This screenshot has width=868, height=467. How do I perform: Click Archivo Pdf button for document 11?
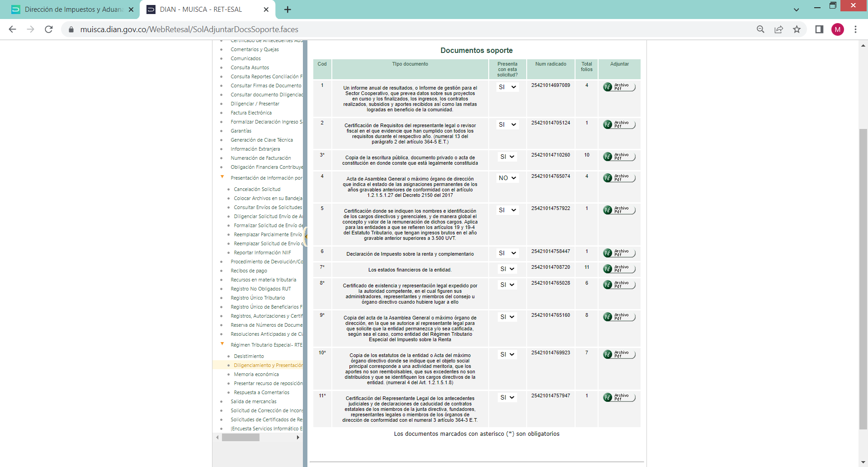click(619, 397)
